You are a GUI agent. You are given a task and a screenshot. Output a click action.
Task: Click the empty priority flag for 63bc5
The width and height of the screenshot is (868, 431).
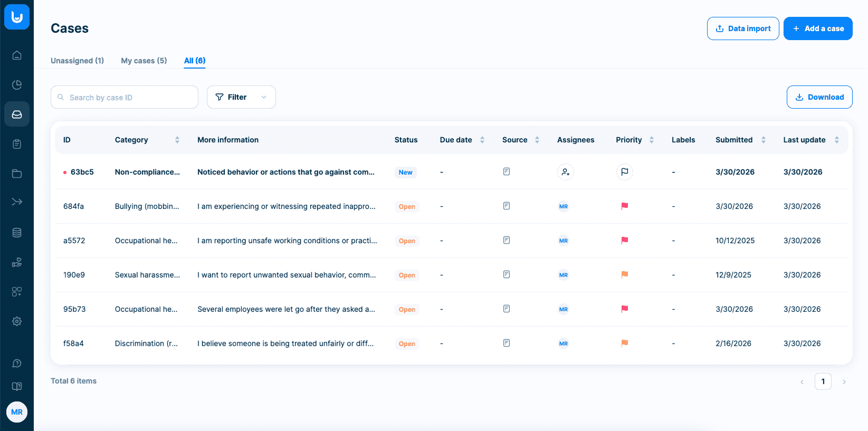coord(624,172)
